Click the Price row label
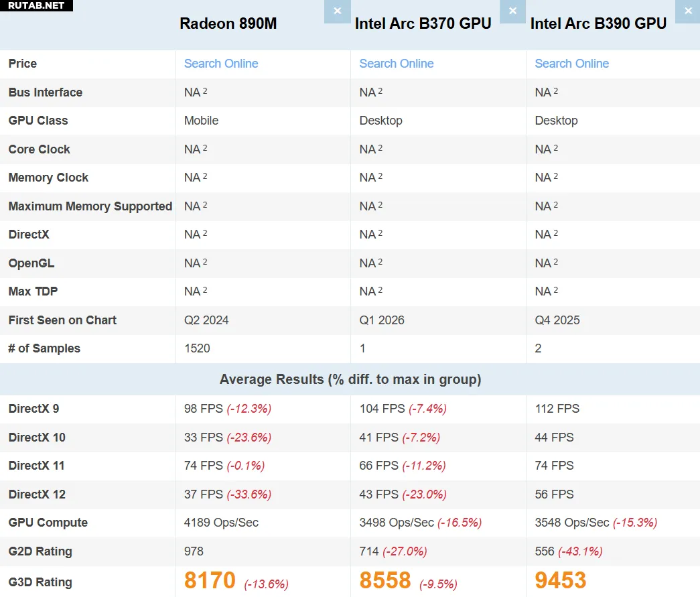Image resolution: width=700 pixels, height=597 pixels. click(23, 64)
